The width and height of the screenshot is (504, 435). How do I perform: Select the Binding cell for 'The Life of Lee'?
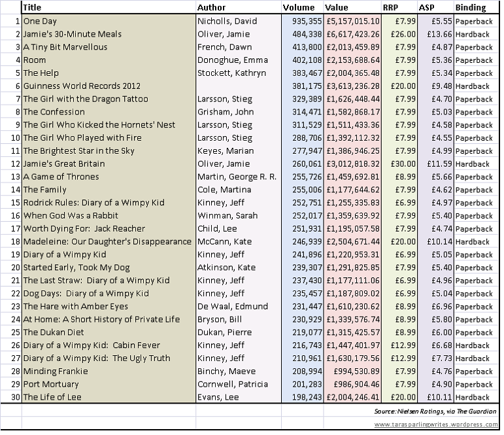(472, 397)
